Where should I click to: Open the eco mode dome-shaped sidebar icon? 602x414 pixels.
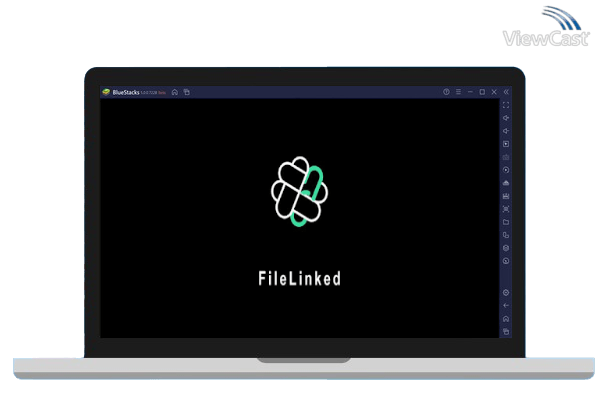(x=506, y=183)
